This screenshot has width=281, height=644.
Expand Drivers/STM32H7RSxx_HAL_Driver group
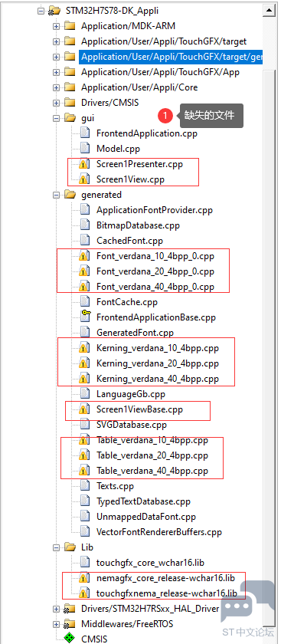(x=56, y=609)
